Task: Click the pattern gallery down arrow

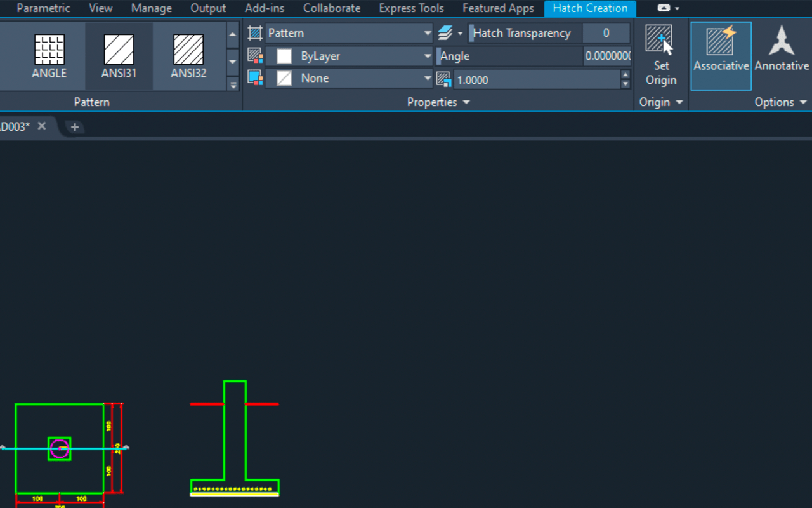Action: (x=233, y=62)
